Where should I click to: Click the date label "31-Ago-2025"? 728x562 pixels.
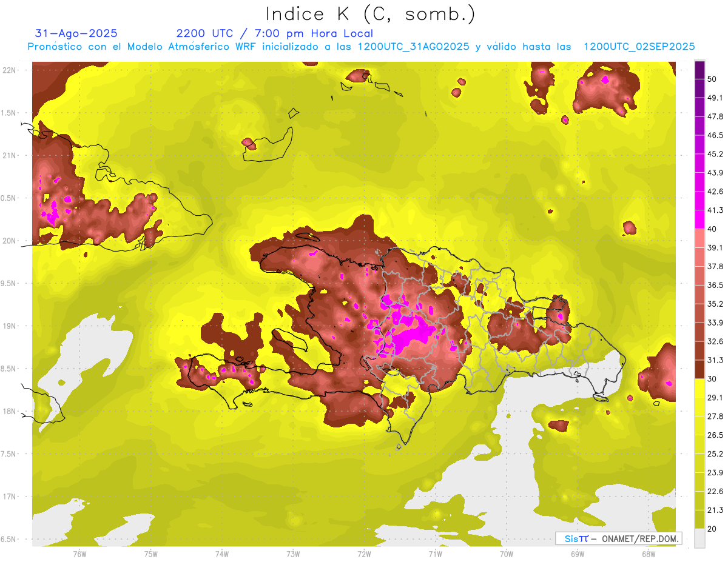(76, 33)
